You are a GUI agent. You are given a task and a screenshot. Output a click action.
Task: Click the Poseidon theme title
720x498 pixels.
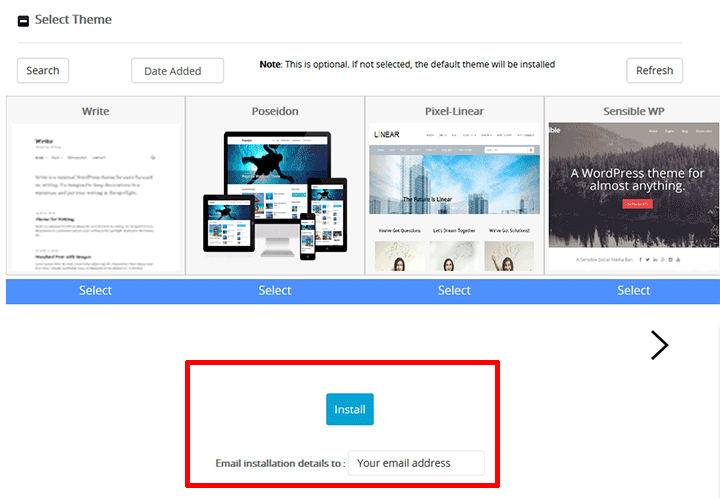[x=275, y=110]
